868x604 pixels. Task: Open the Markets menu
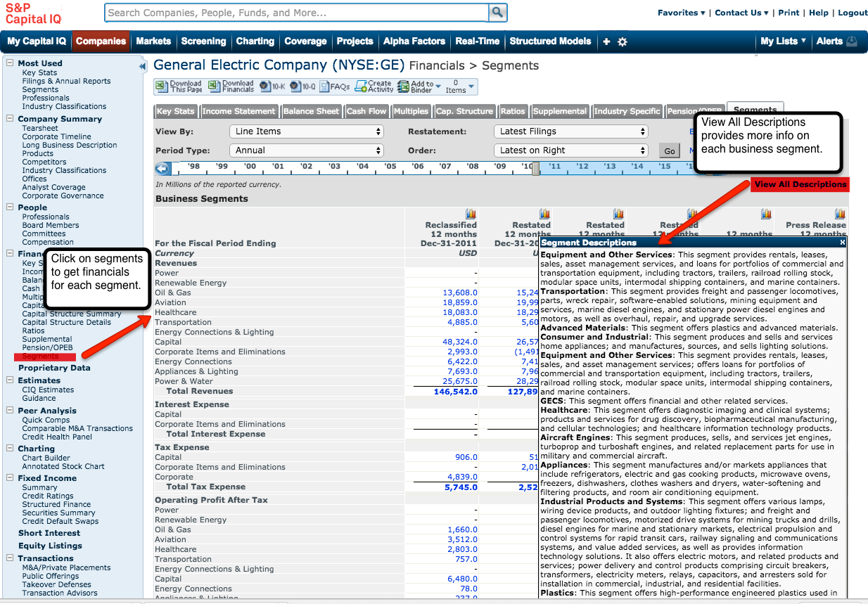[153, 41]
